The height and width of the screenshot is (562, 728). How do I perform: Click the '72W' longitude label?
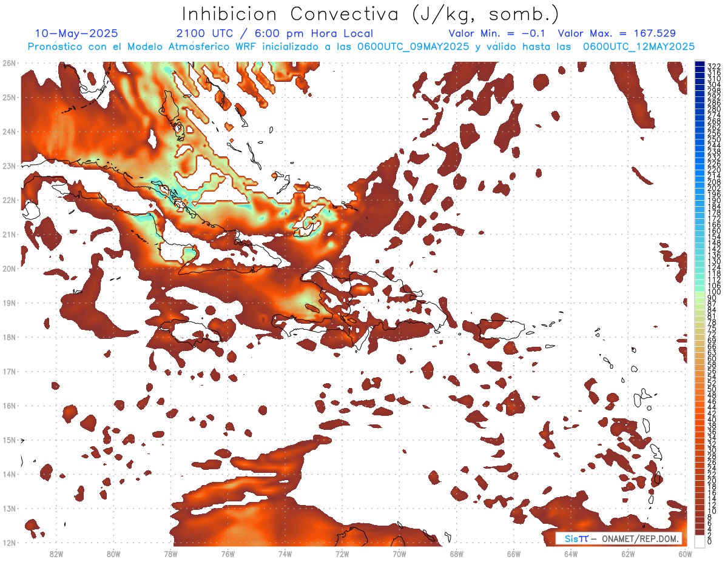tap(342, 554)
